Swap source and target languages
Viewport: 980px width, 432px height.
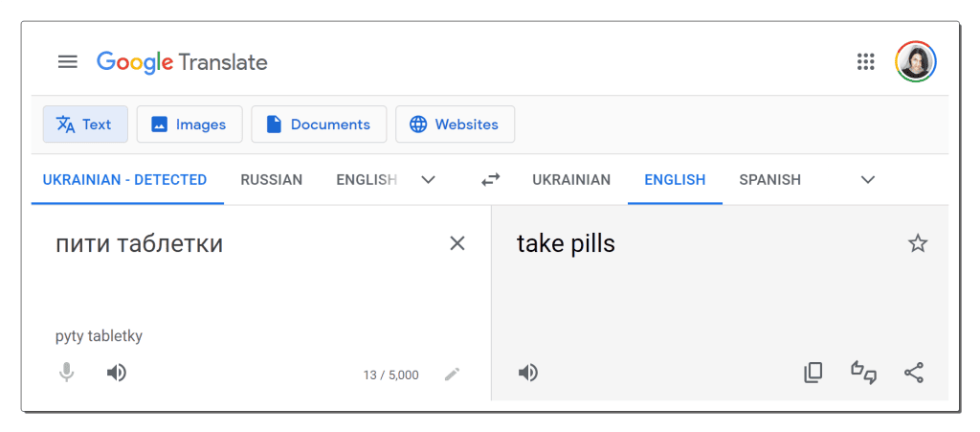coord(491,180)
